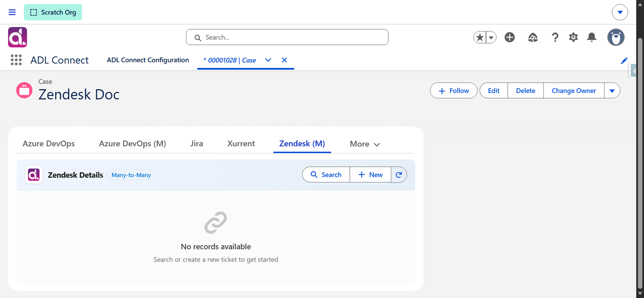
Task: Open the Notifications bell
Action: coord(592,37)
